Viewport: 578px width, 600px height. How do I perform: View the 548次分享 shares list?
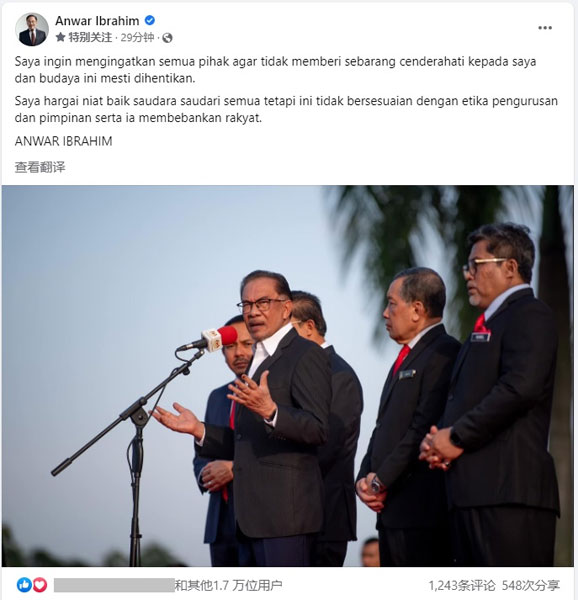coord(531,585)
